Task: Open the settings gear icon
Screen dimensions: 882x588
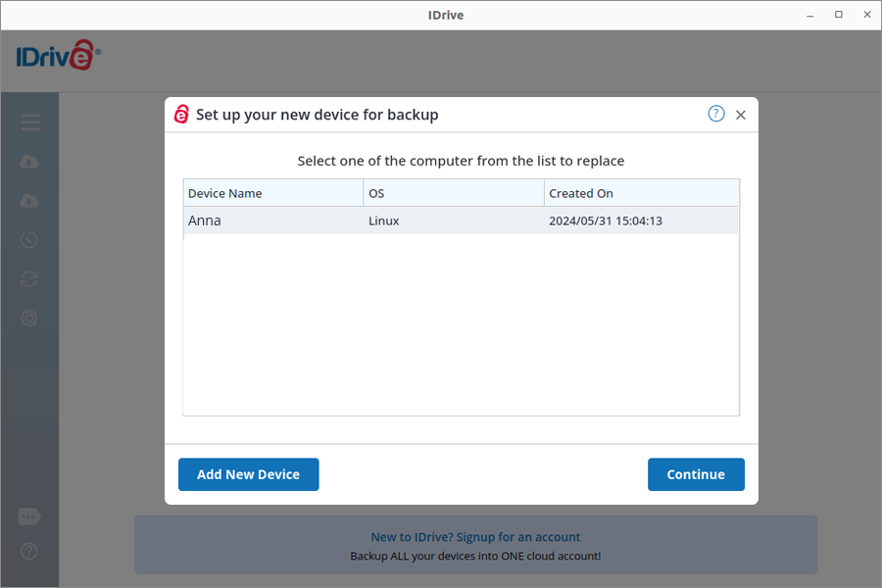Action: 29,318
